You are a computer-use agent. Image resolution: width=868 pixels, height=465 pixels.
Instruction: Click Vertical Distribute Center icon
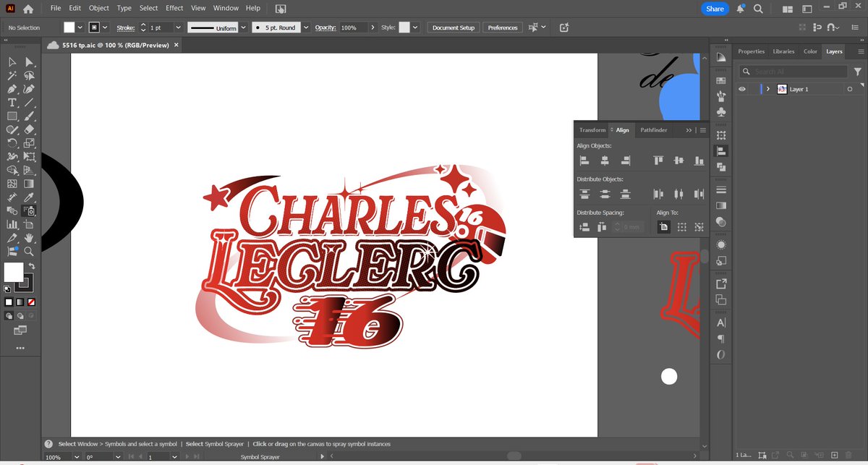click(605, 194)
